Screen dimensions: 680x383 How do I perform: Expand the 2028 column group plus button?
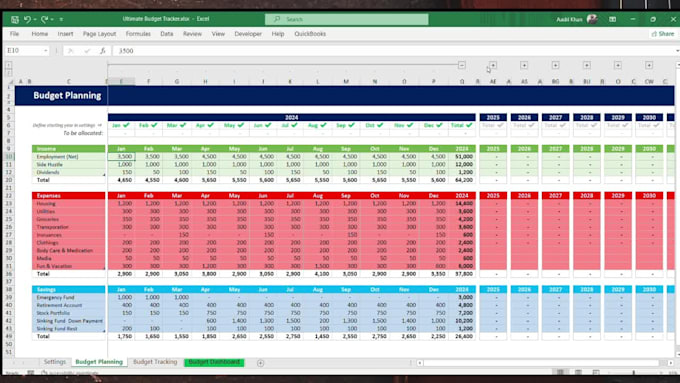(x=587, y=65)
